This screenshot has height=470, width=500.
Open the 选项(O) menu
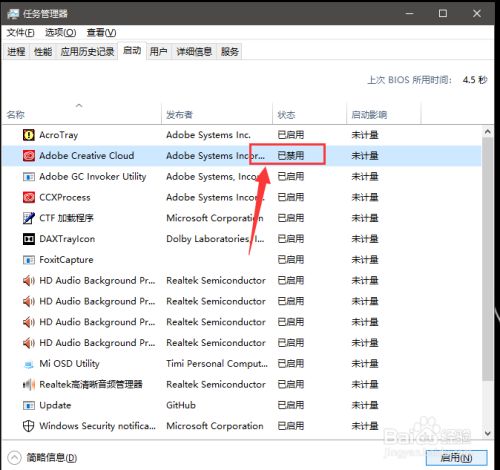point(61,33)
